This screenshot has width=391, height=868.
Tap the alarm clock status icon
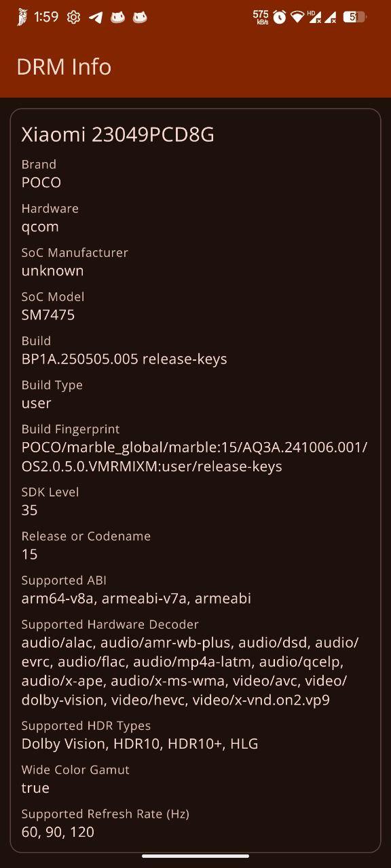point(279,17)
